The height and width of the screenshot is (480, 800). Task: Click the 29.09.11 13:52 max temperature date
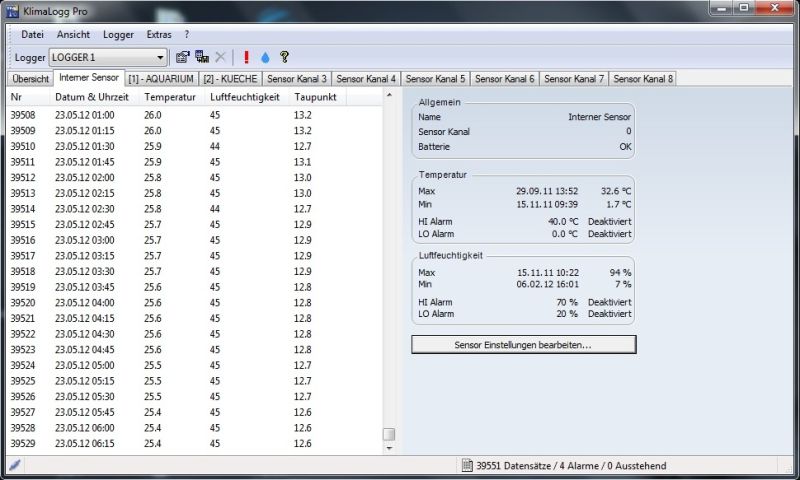547,191
